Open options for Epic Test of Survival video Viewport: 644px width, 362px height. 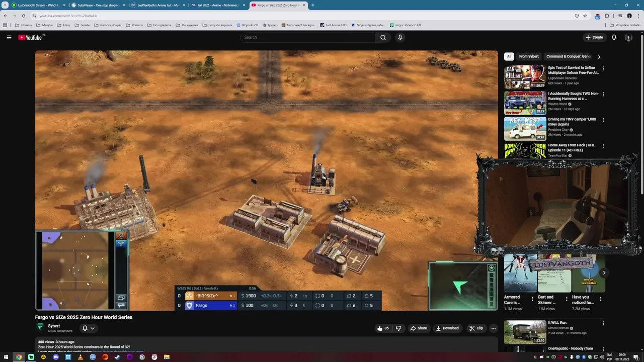[603, 68]
